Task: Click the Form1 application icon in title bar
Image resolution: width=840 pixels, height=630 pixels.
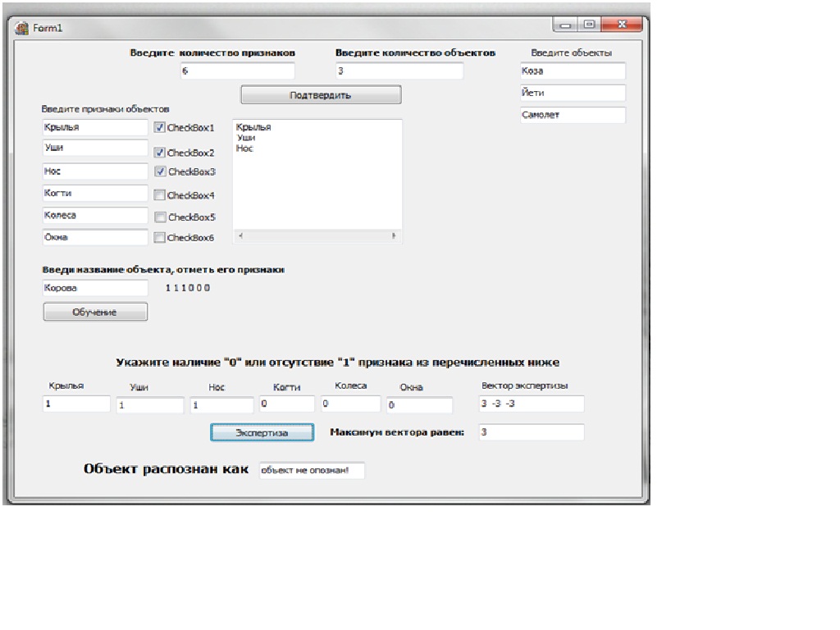Action: (23, 28)
